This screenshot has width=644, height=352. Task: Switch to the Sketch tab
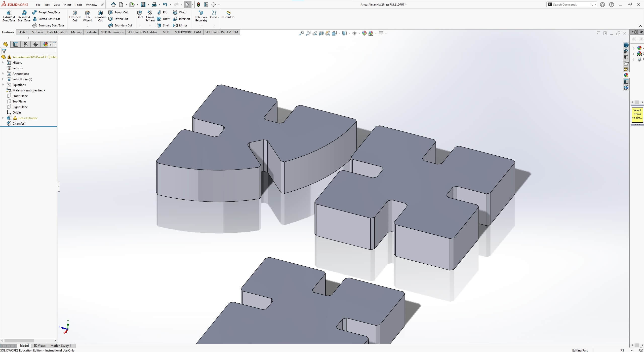pos(23,32)
